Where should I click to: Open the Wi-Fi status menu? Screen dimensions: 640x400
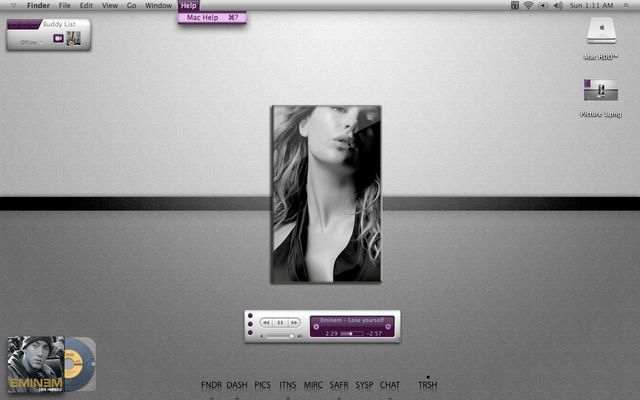pos(528,5)
